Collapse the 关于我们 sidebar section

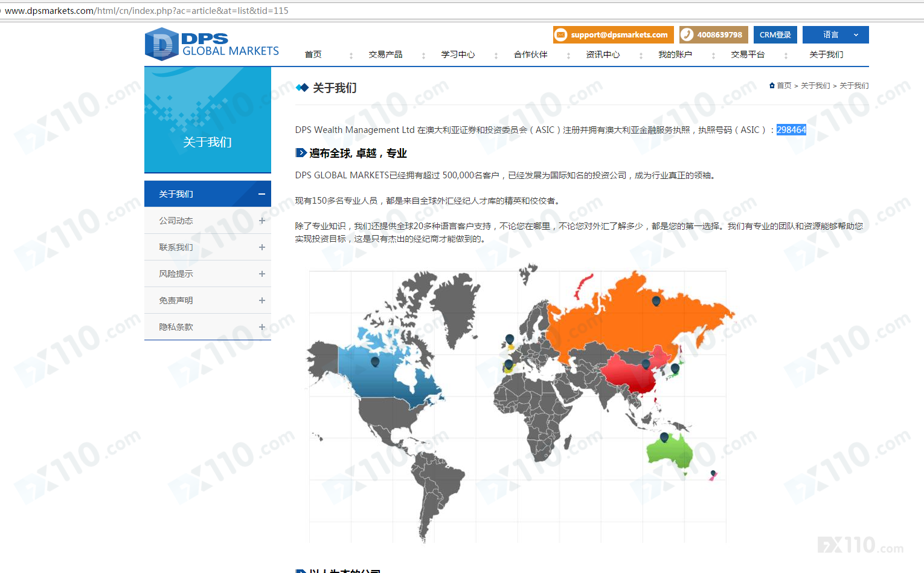click(261, 194)
